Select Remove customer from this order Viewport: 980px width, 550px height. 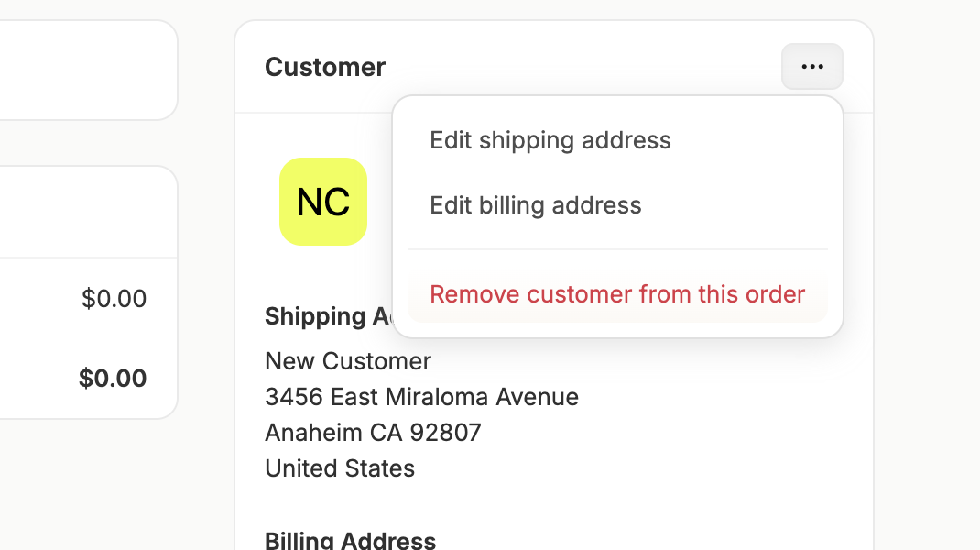click(617, 294)
